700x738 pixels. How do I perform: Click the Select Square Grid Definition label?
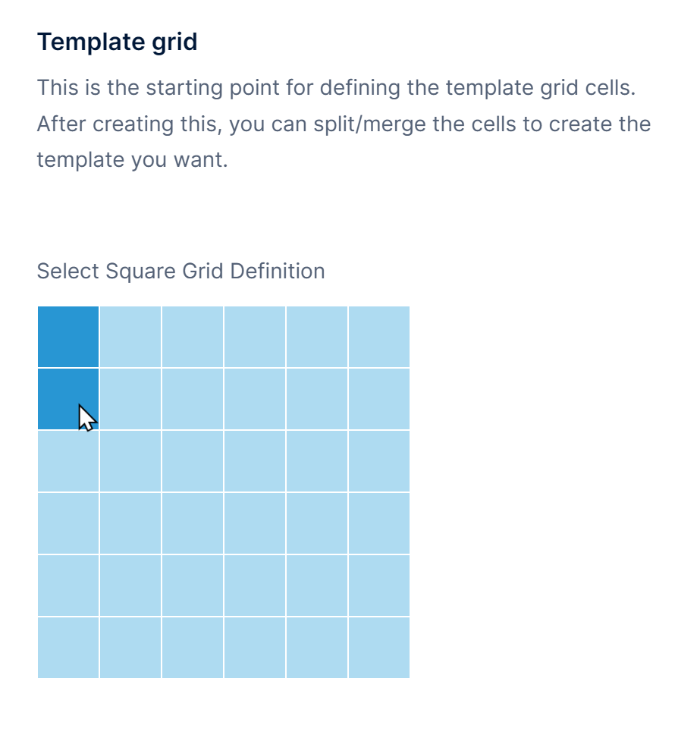pyautogui.click(x=180, y=271)
